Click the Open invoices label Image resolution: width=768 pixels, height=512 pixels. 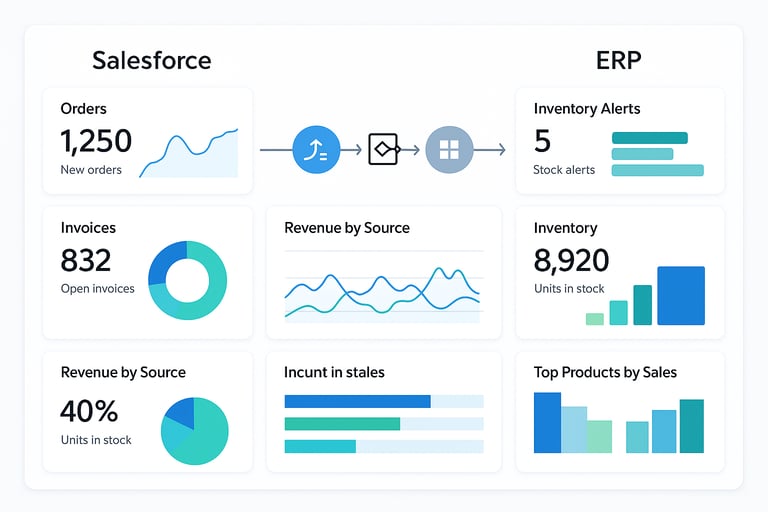point(97,289)
